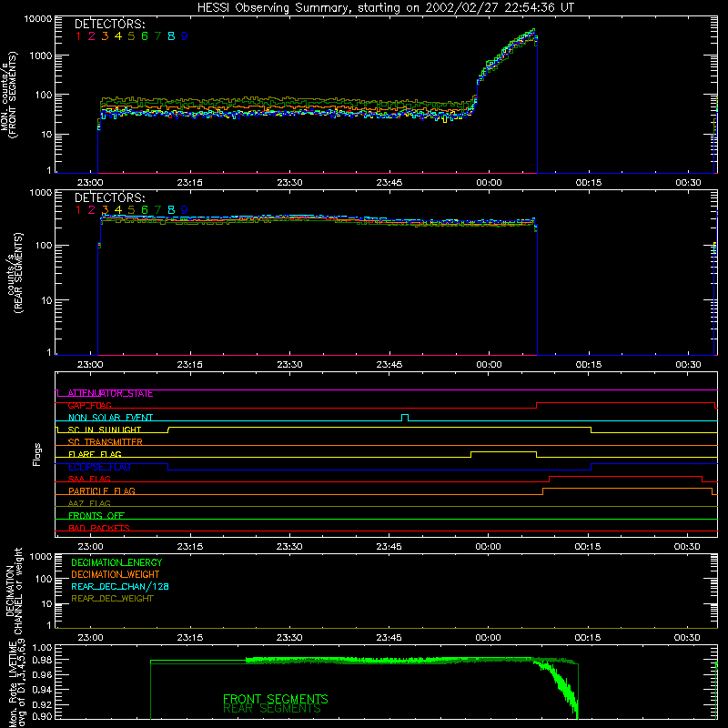The image size is (728, 728).
Task: Select the FRONTS_OFF flag label
Action: click(96, 515)
